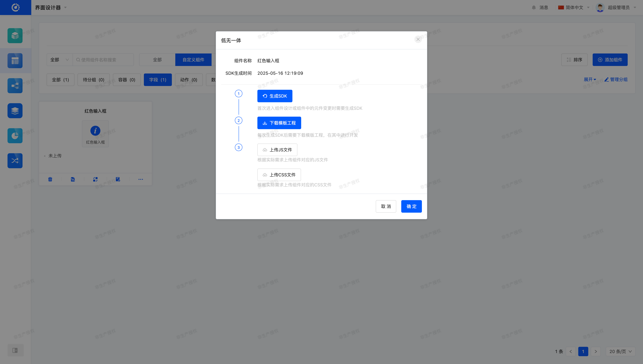Click the shuffle arrows sidebar icon
This screenshot has width=643, height=364.
[15, 161]
